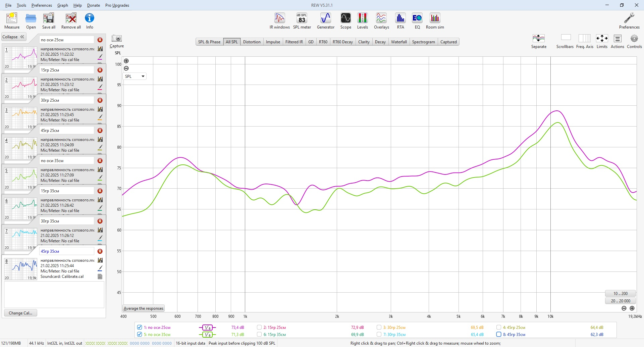Click the Capture camera icon
This screenshot has height=347, width=644.
pos(117,38)
